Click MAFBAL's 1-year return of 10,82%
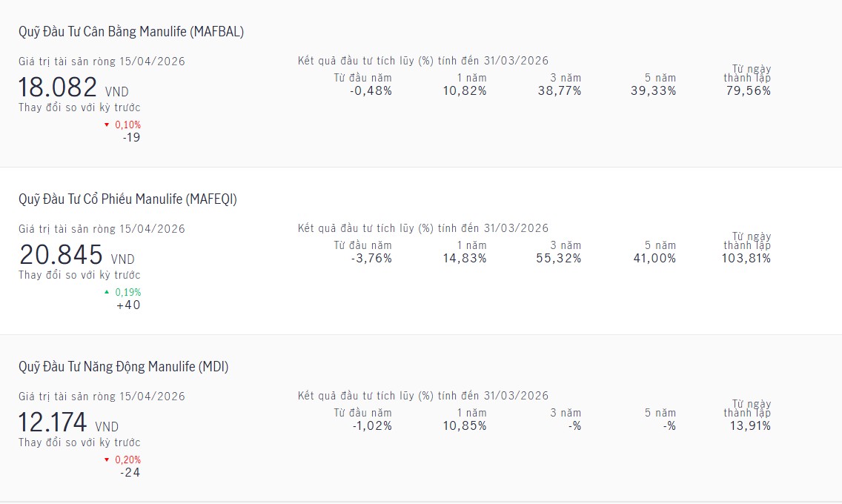Screen dimensions: 842x504 tap(464, 91)
